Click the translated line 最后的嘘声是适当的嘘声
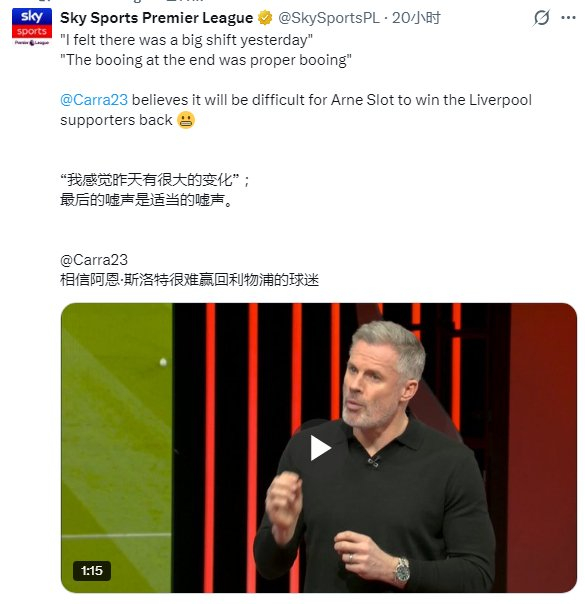 [x=146, y=200]
